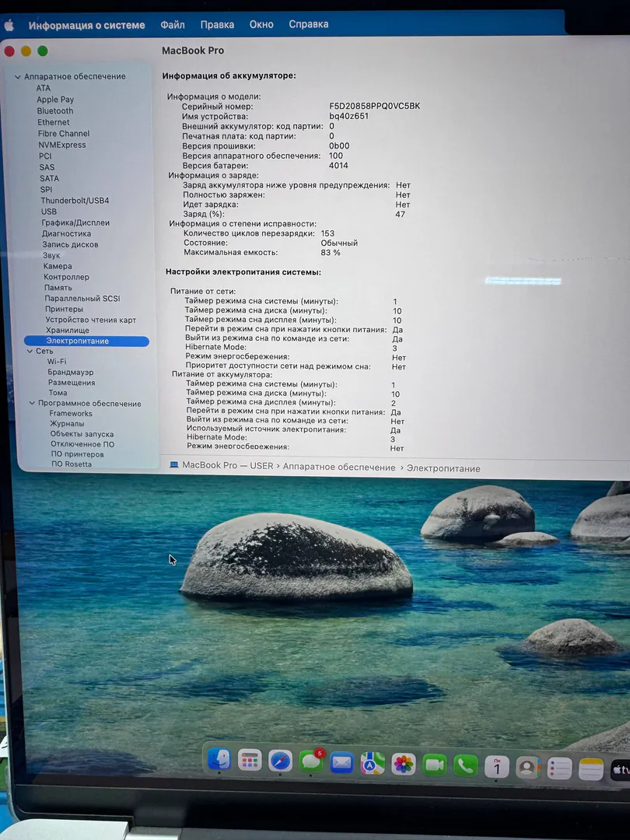Select Размещения in the sidebar
The width and height of the screenshot is (630, 840).
pos(72,382)
